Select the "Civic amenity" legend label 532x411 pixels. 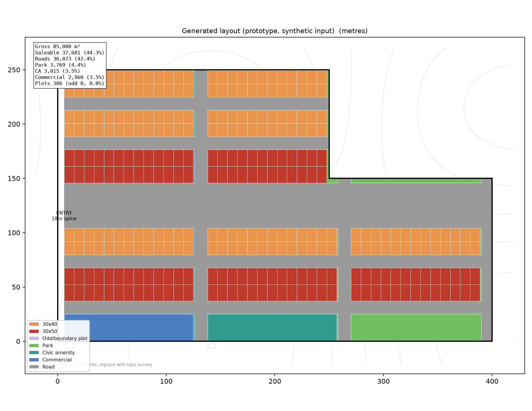point(58,353)
